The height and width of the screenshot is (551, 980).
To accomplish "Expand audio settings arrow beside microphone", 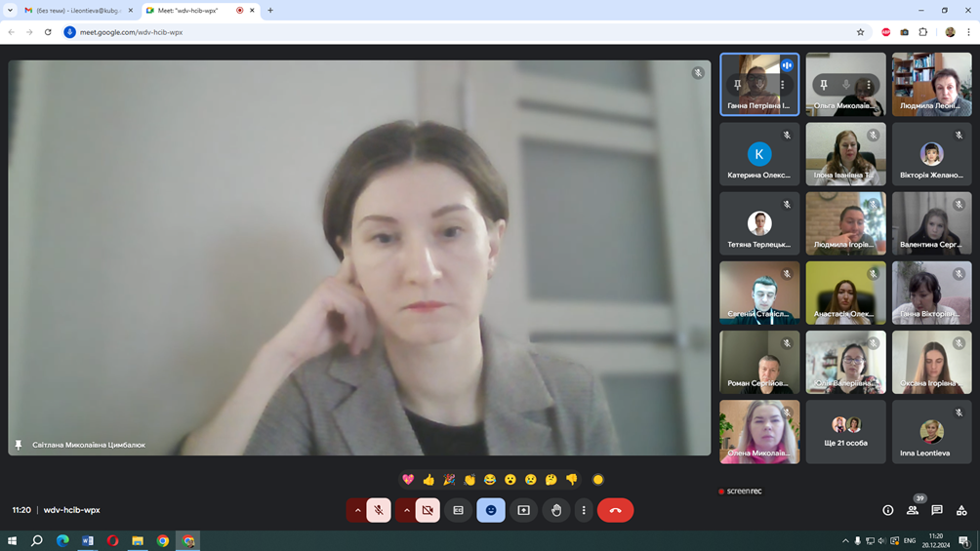I will 357,510.
